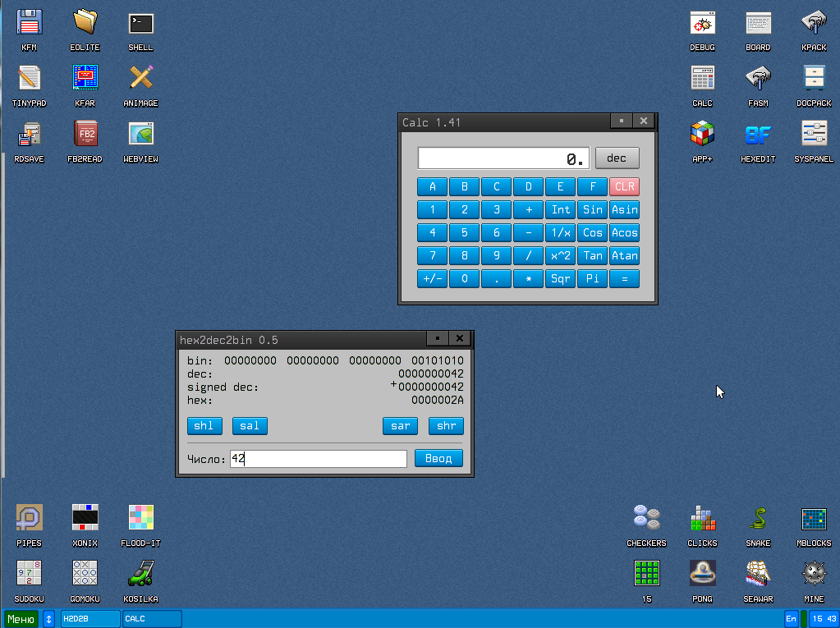The image size is (840, 628).
Task: Open the SHELL terminal icon
Action: [x=140, y=23]
